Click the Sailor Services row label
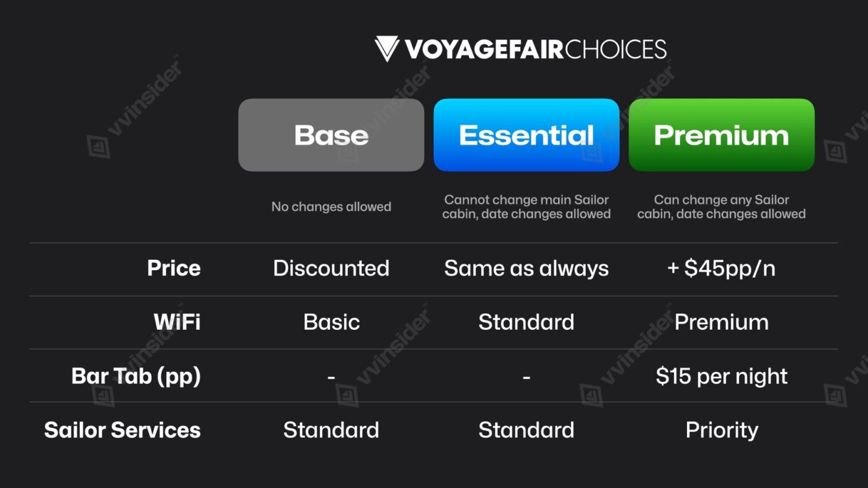868x488 pixels. pos(122,430)
